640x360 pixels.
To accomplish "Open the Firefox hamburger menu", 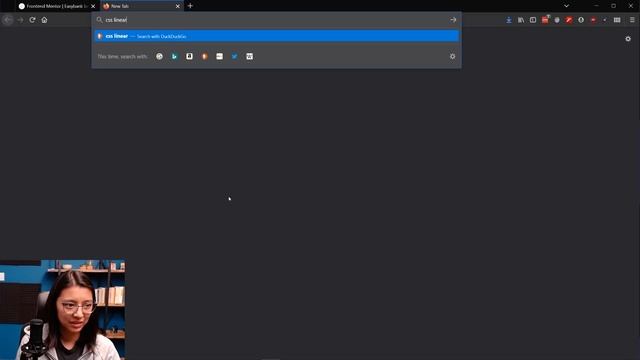I will [x=632, y=20].
